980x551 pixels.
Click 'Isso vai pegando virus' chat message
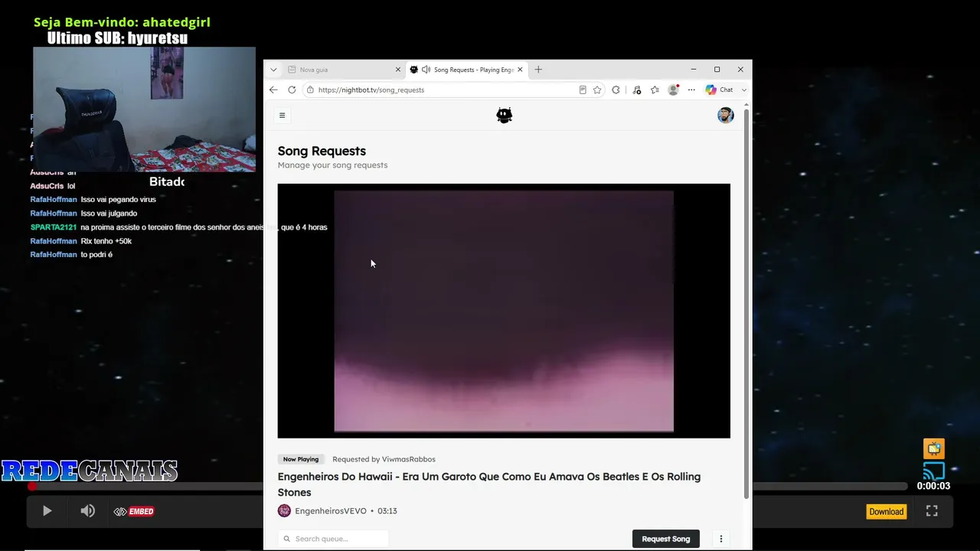tap(118, 200)
